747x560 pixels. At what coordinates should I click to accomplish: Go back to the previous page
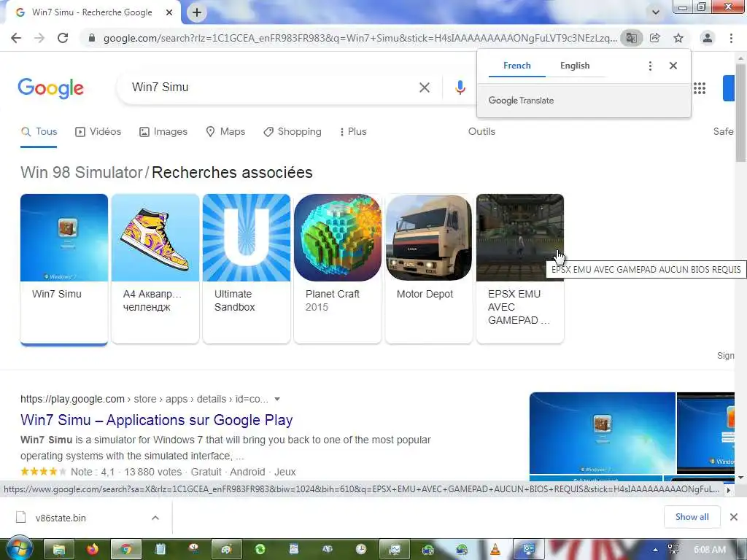[16, 38]
